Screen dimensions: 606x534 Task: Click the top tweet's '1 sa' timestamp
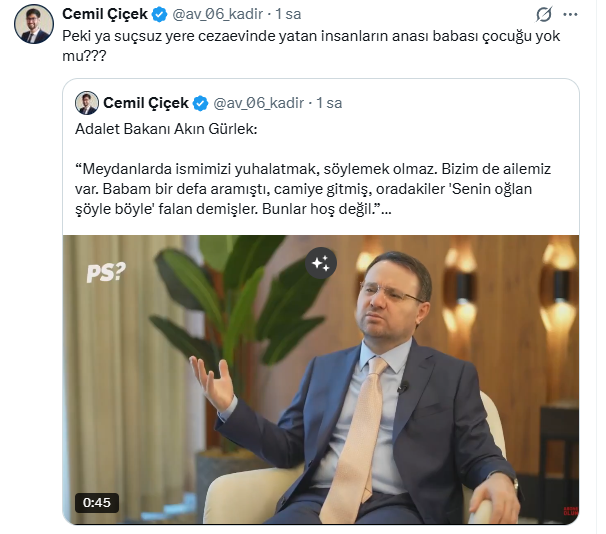[x=288, y=14]
